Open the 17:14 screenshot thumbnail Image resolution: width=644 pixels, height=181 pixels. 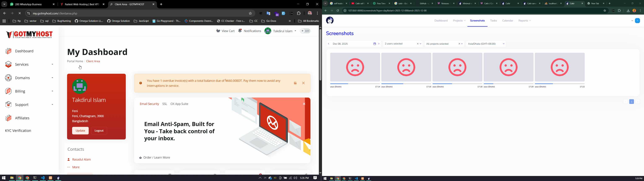tap(355, 67)
